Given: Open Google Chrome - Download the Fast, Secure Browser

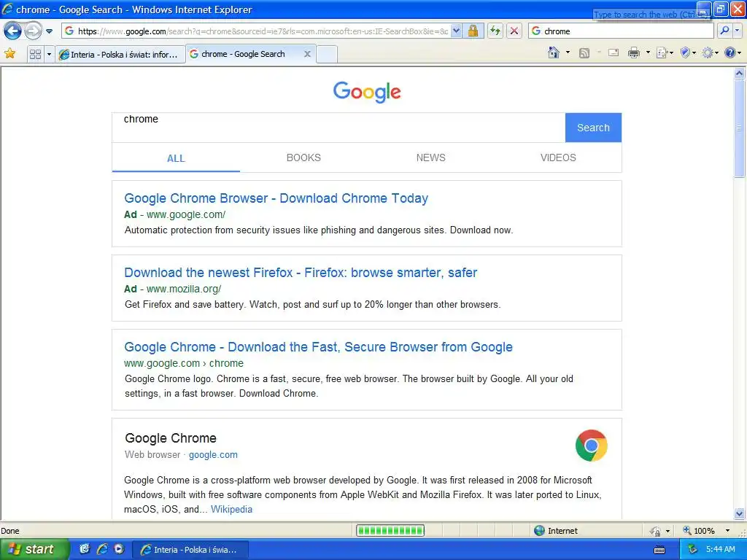Looking at the screenshot, I should pos(318,346).
